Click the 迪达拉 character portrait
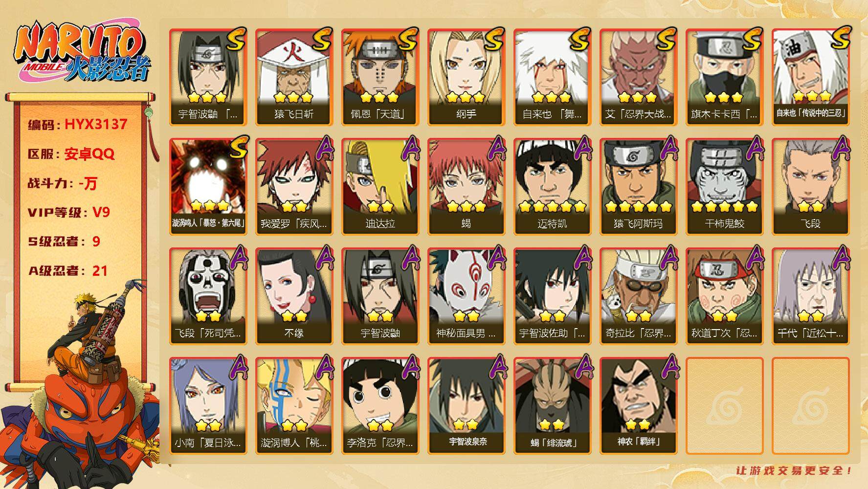 click(380, 187)
